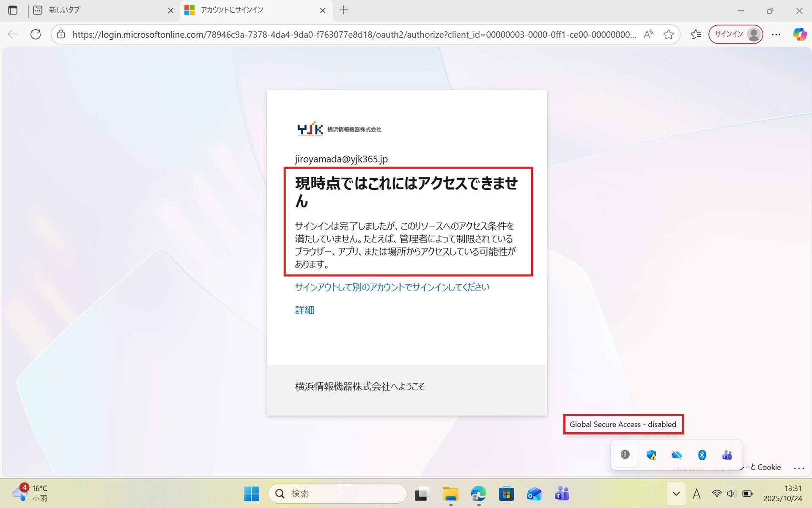Open a new tab with plus button
812x508 pixels.
pyautogui.click(x=344, y=10)
